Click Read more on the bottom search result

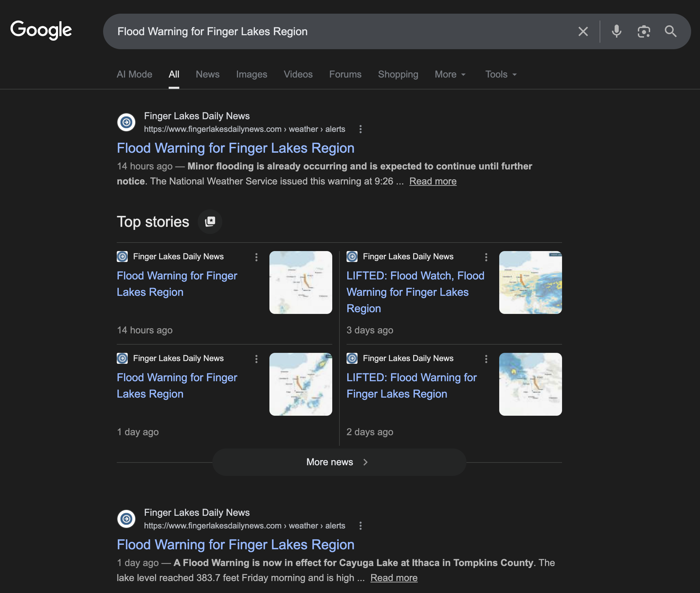pos(393,578)
